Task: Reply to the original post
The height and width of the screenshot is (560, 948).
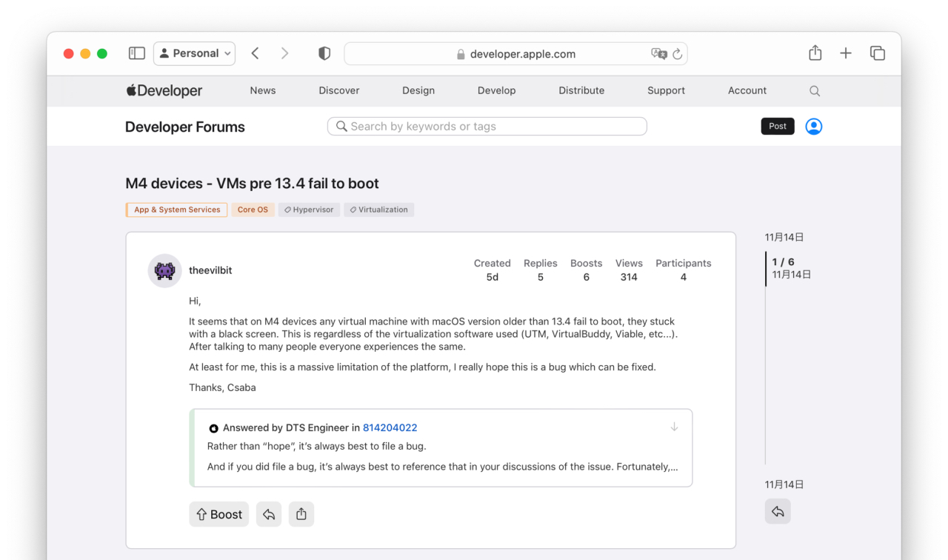Action: 269,514
